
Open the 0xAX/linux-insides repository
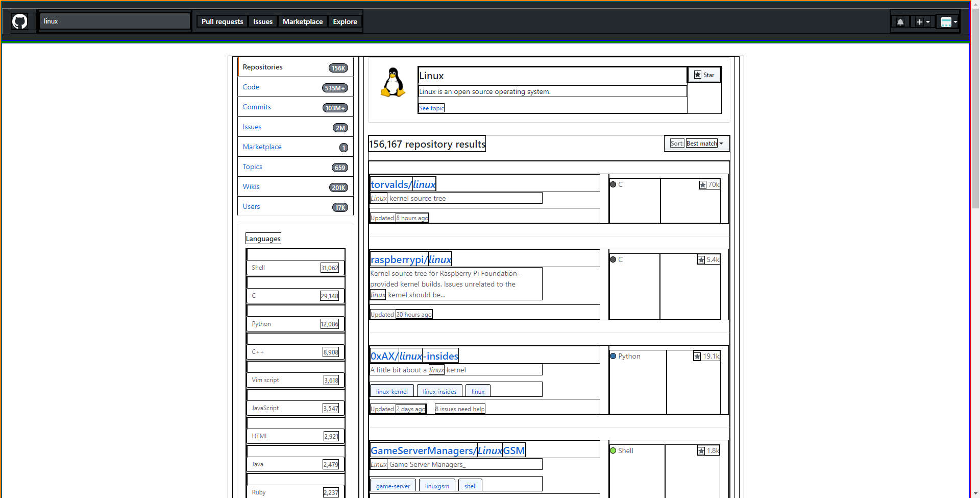tap(414, 356)
